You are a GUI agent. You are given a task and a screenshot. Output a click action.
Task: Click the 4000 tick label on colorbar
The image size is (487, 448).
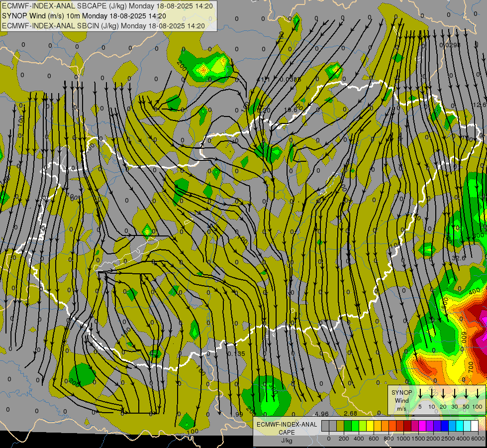coord(463,439)
